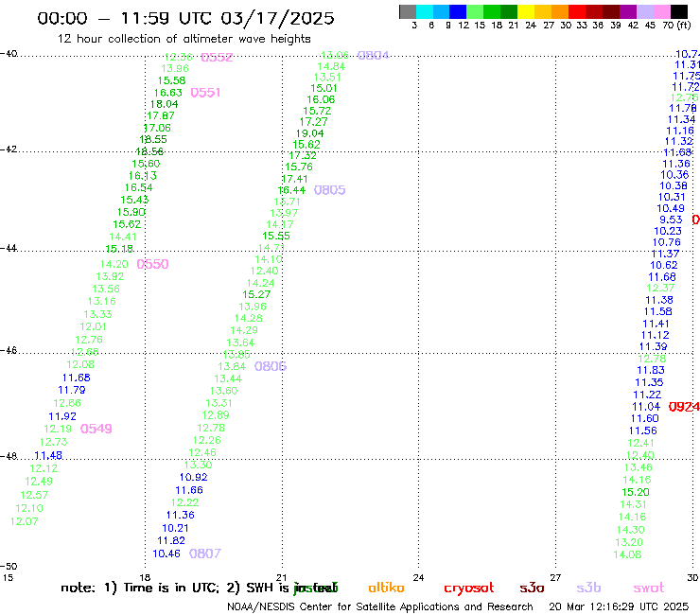Click the wave height value 14.20
Screen dimensions: 700x615
pos(114,264)
